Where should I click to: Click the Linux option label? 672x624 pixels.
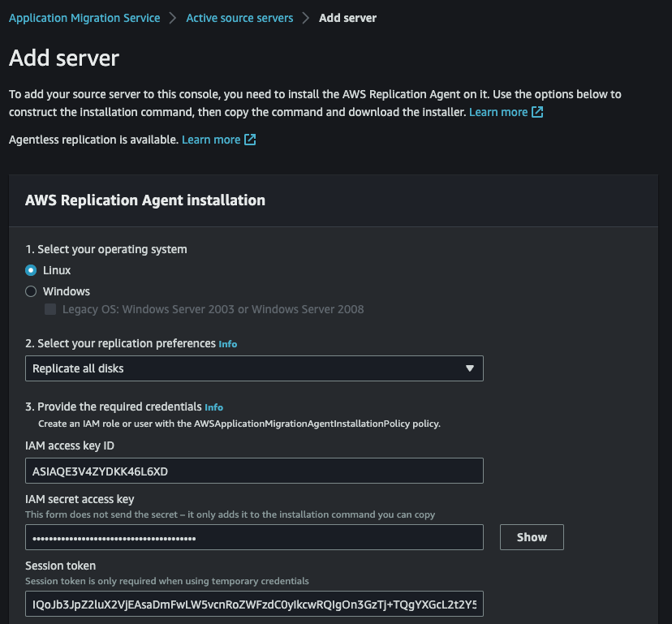[57, 270]
